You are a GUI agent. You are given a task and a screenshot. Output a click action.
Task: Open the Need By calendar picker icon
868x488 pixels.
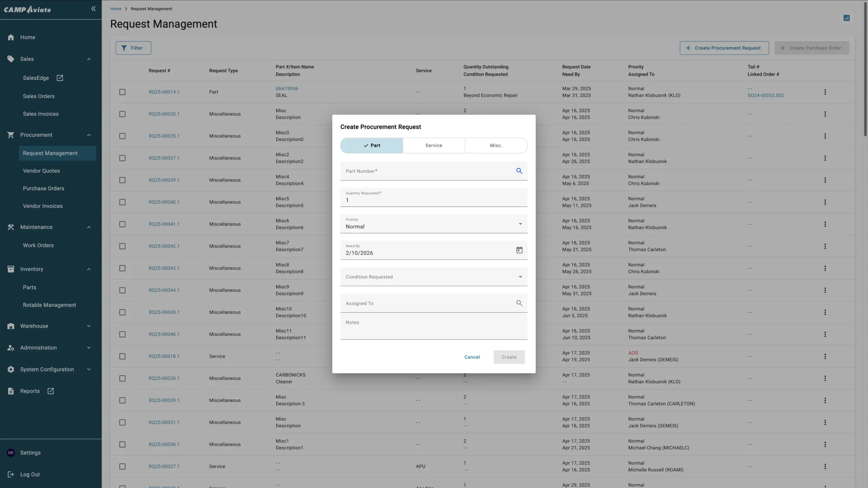[519, 250]
